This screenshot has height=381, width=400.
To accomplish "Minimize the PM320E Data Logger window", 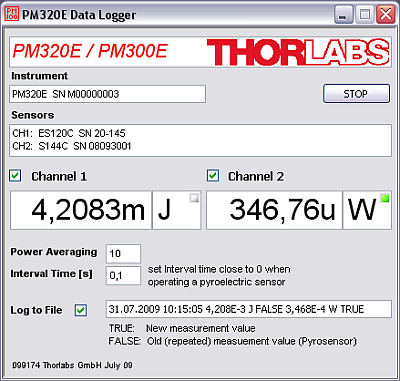I will 343,15.
